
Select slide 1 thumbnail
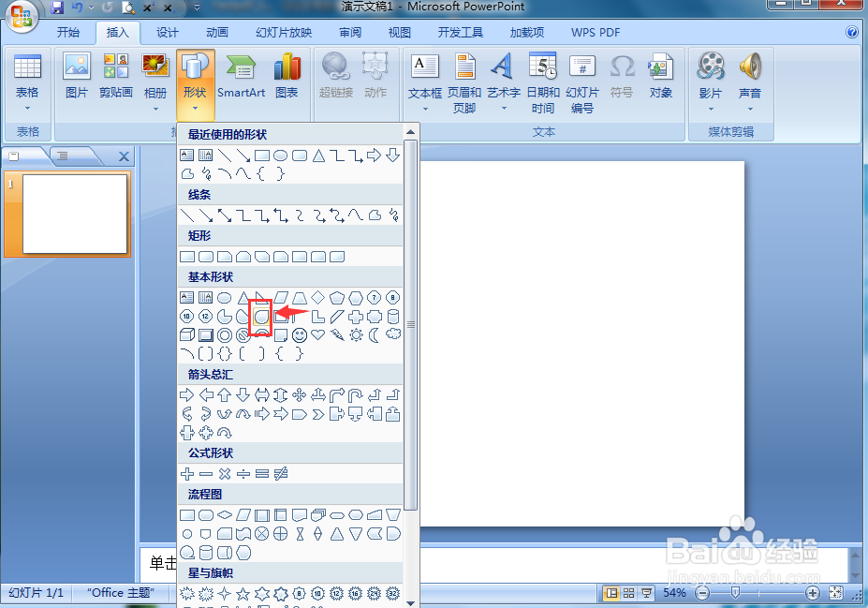[x=75, y=215]
